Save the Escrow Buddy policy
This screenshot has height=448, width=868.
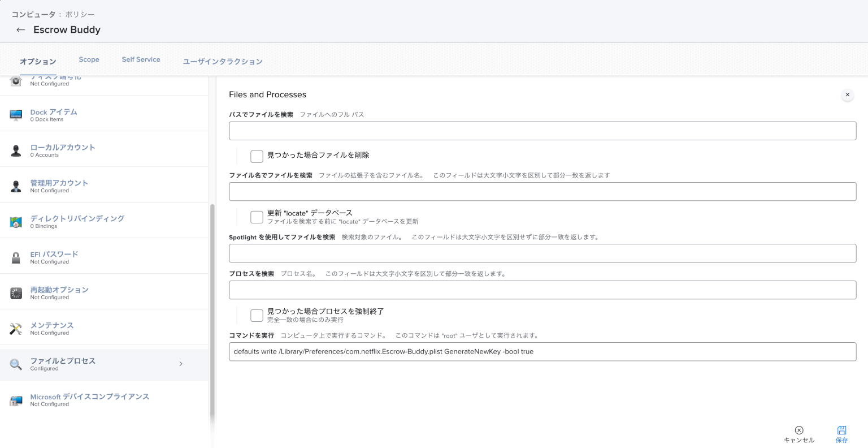(x=842, y=433)
